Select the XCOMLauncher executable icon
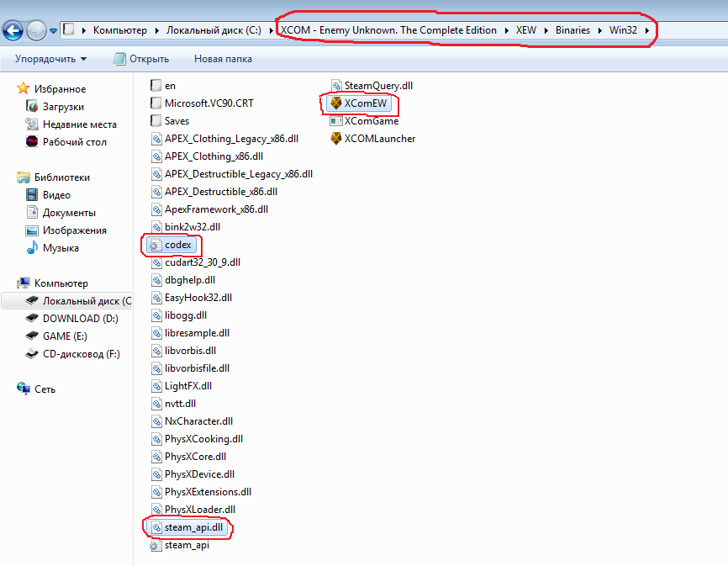The height and width of the screenshot is (566, 728). point(335,139)
